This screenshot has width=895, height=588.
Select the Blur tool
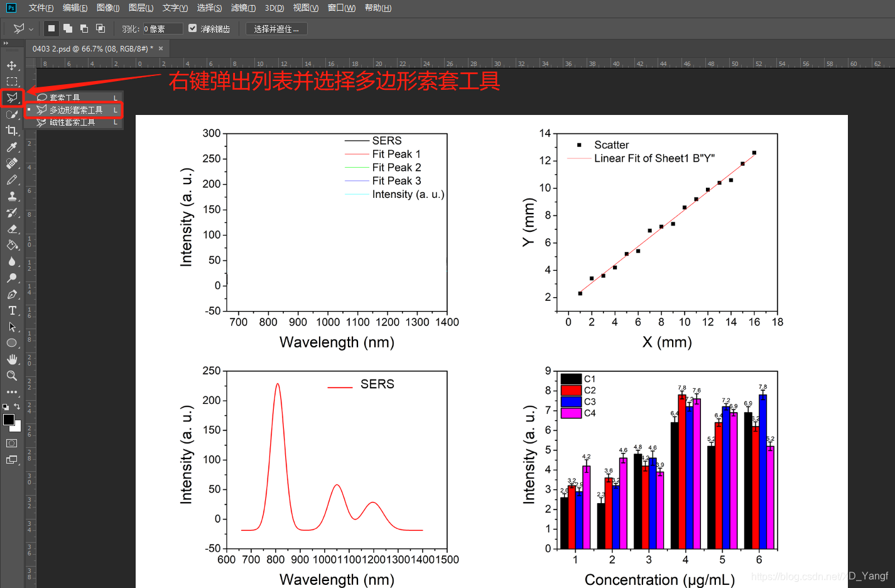pos(11,261)
